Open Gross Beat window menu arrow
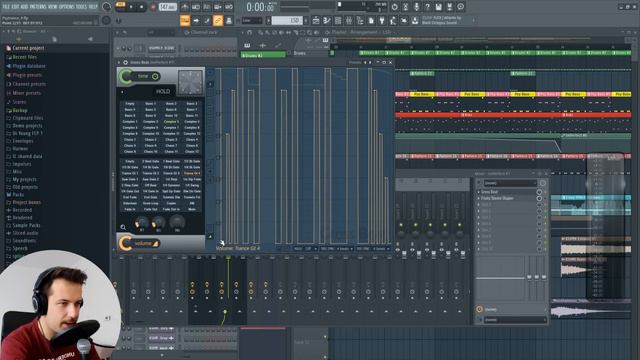Image resolution: width=640 pixels, height=360 pixels. pos(119,62)
